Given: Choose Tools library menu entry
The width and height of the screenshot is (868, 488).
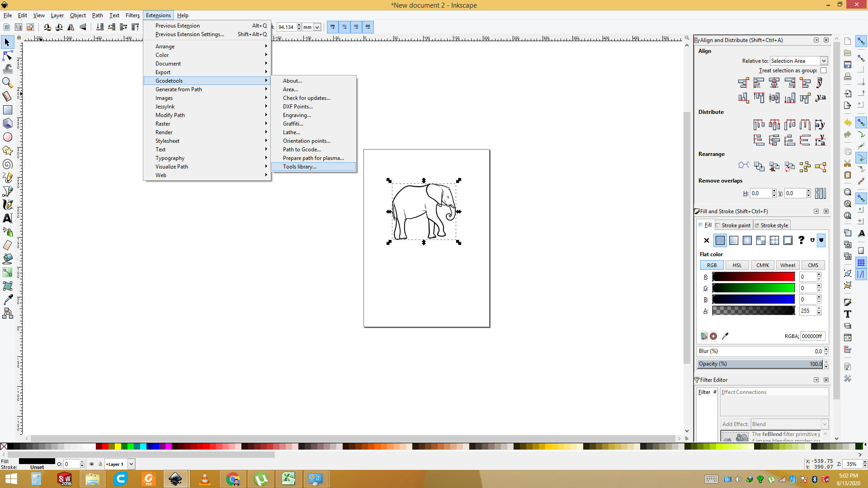Looking at the screenshot, I should [x=299, y=167].
